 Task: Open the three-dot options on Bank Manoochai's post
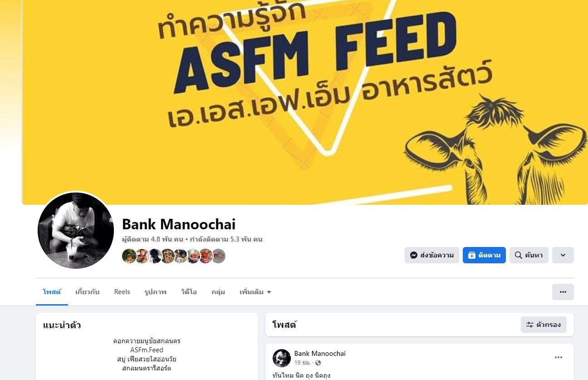click(559, 358)
